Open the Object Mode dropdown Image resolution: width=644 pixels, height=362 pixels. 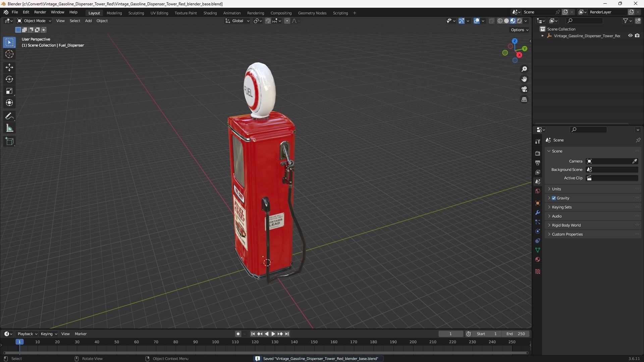pos(34,21)
